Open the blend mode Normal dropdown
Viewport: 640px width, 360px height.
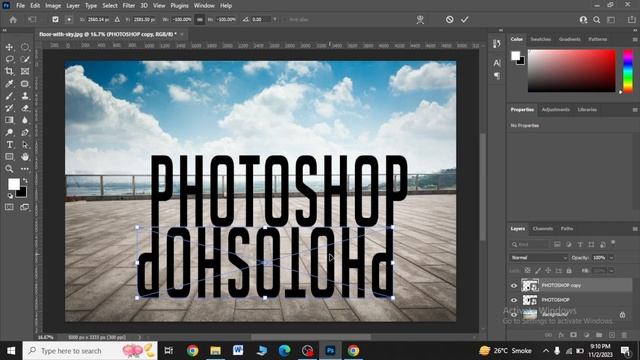click(538, 258)
